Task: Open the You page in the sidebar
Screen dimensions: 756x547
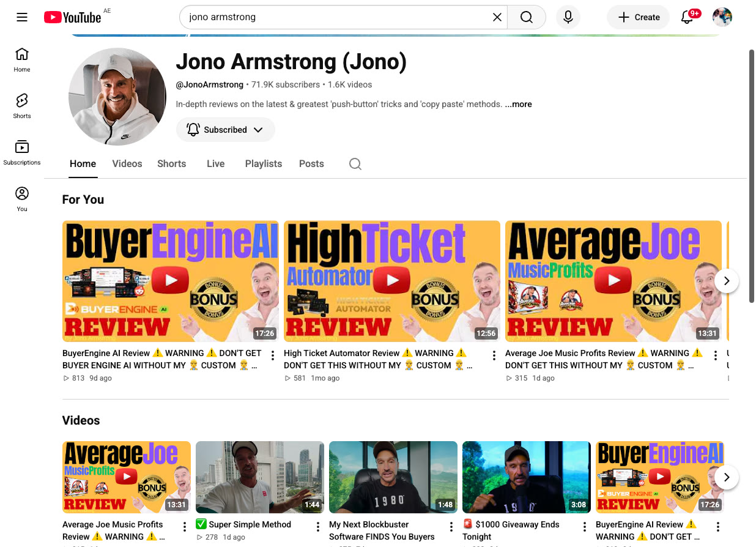Action: (22, 199)
